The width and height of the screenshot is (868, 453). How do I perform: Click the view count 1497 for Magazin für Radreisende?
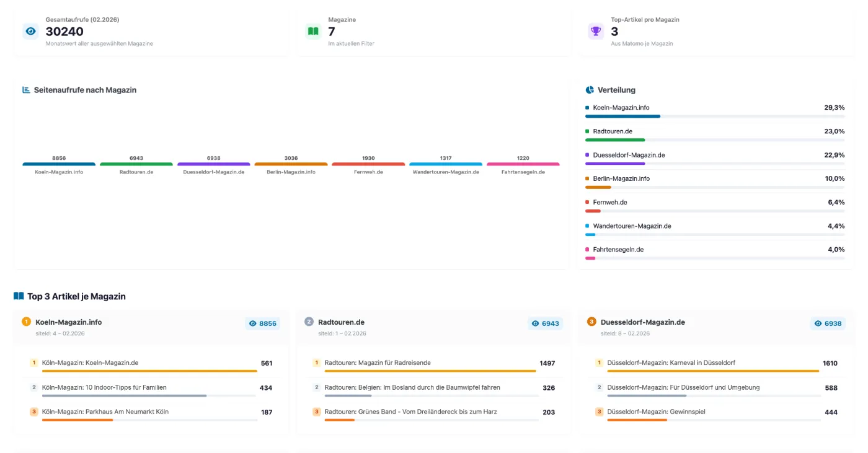[547, 363]
